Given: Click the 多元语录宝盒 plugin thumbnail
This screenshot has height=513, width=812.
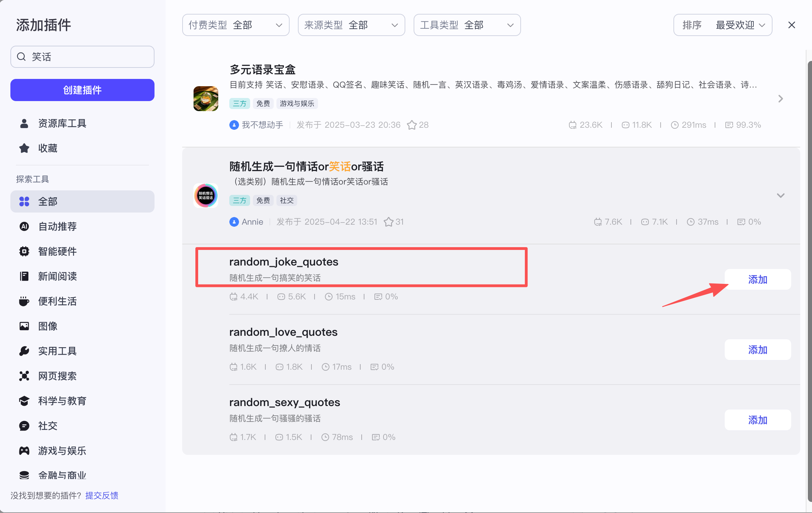Looking at the screenshot, I should click(x=206, y=99).
